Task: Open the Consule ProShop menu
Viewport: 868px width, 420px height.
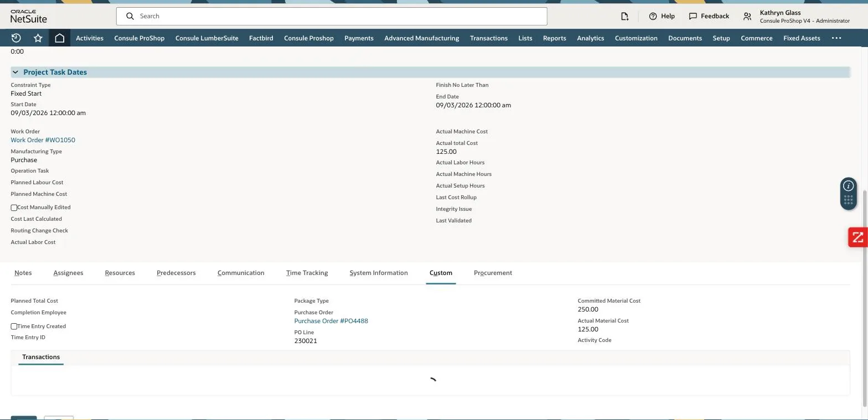Action: 139,38
